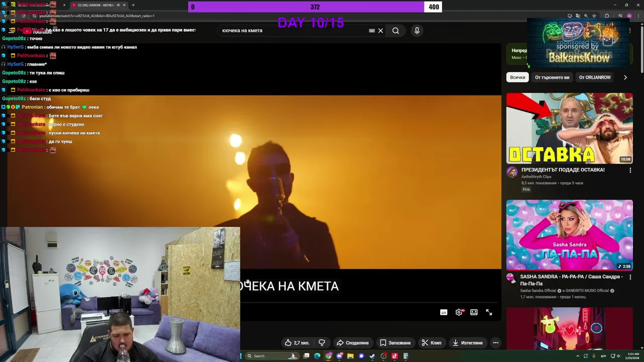Download the video via the Изтегляне button
Viewport: 644px width, 362px height.
467,343
